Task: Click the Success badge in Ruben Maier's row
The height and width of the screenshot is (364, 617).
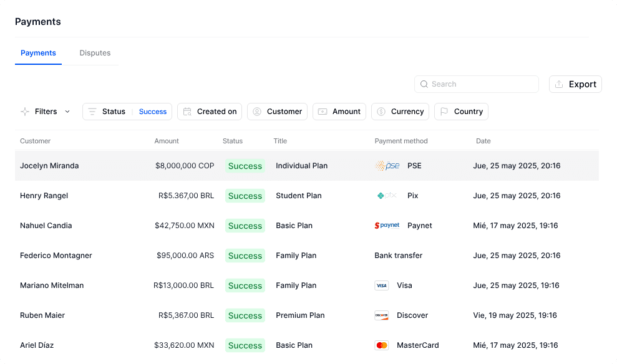Action: coord(245,315)
